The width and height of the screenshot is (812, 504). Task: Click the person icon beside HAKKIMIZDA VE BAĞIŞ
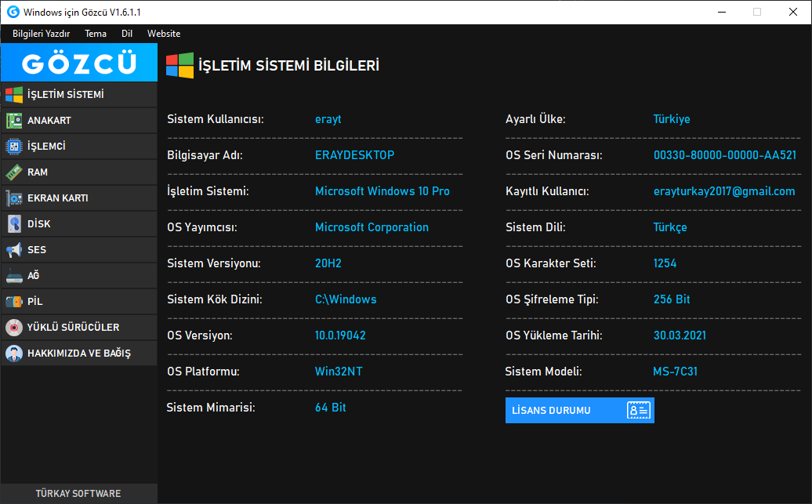tap(14, 354)
